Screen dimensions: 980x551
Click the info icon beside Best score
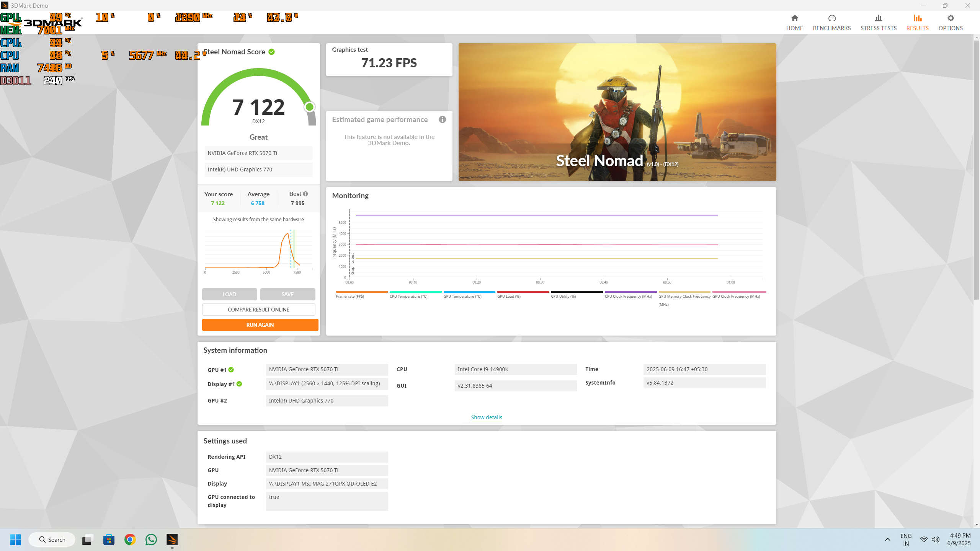pos(305,194)
